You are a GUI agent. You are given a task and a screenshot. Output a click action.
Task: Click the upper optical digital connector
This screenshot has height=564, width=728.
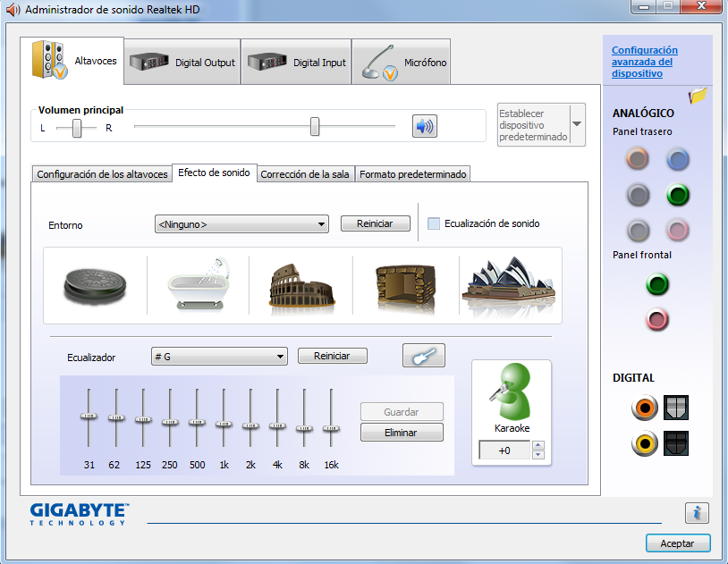point(676,408)
